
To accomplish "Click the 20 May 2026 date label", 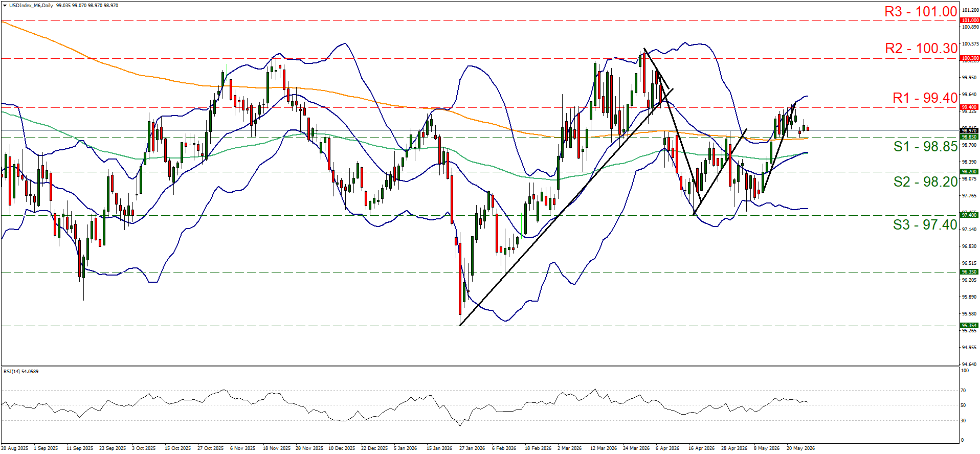I will (800, 448).
